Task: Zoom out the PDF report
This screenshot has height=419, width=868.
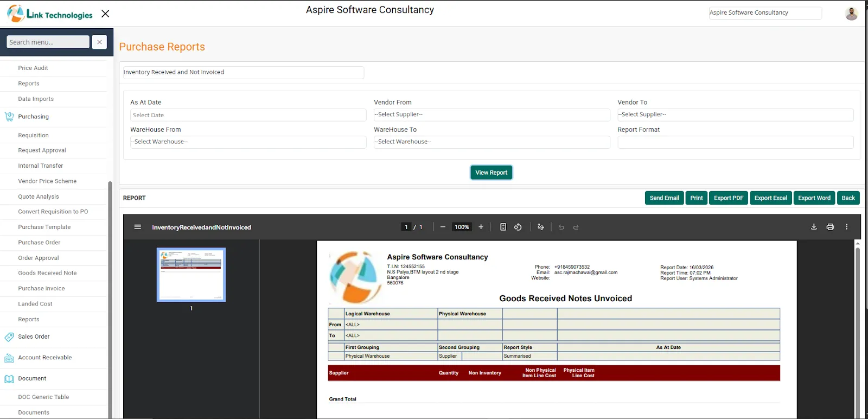Action: click(443, 227)
